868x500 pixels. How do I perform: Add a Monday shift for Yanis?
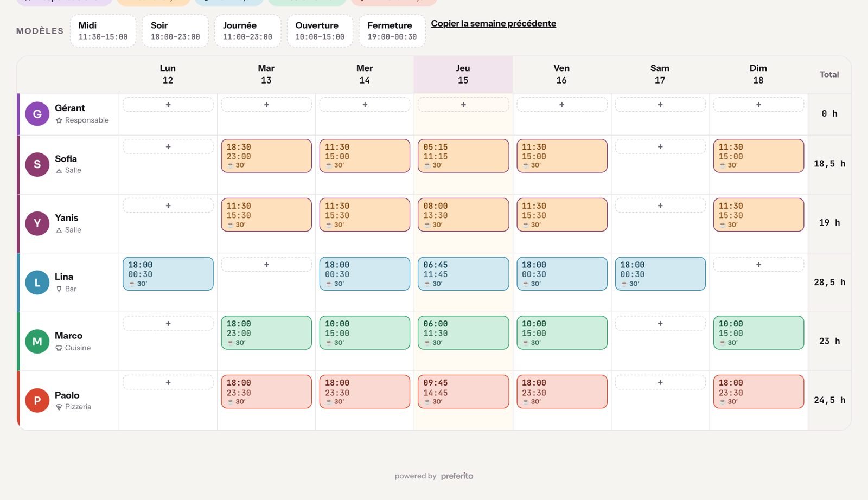pos(168,206)
